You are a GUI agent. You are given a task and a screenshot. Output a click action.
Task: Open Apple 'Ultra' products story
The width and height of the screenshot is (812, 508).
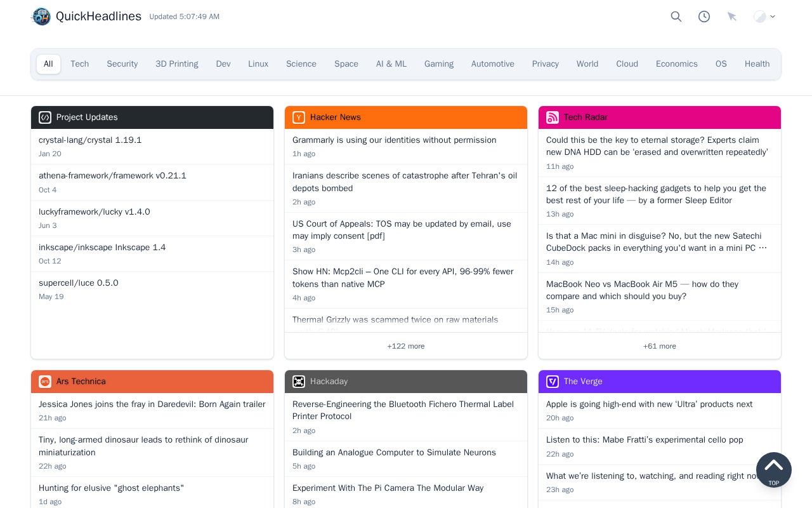pyautogui.click(x=649, y=404)
